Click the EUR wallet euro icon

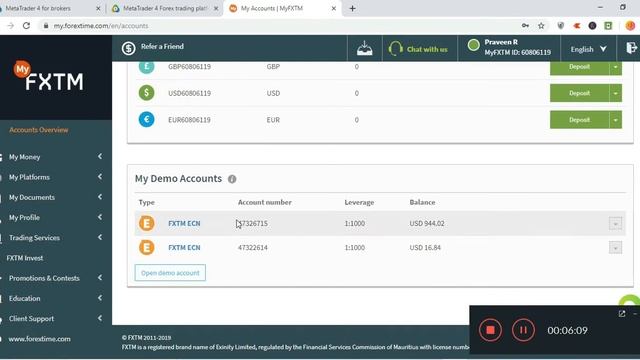pos(147,120)
